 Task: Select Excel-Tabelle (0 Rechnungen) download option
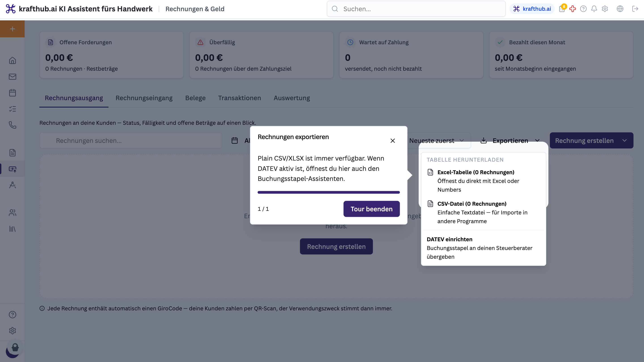(x=483, y=181)
